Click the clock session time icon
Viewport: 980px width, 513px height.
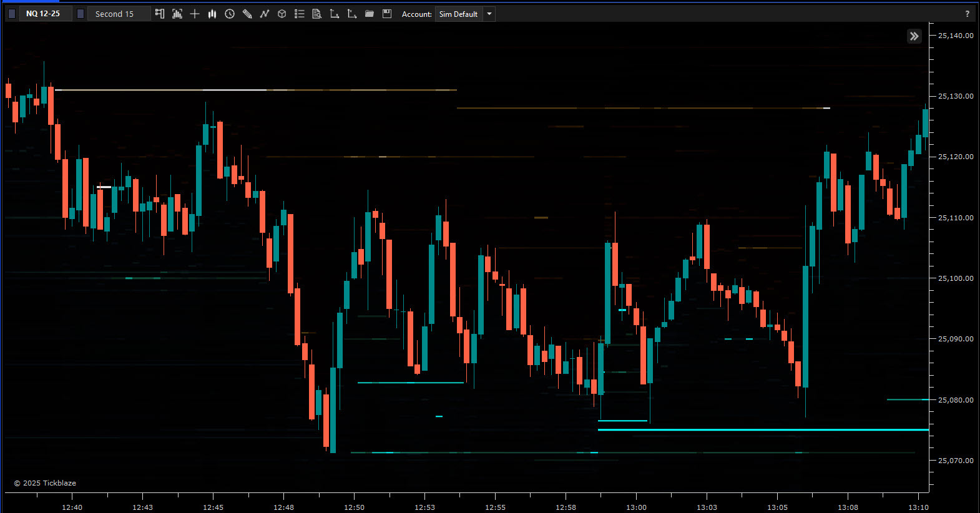click(x=230, y=14)
